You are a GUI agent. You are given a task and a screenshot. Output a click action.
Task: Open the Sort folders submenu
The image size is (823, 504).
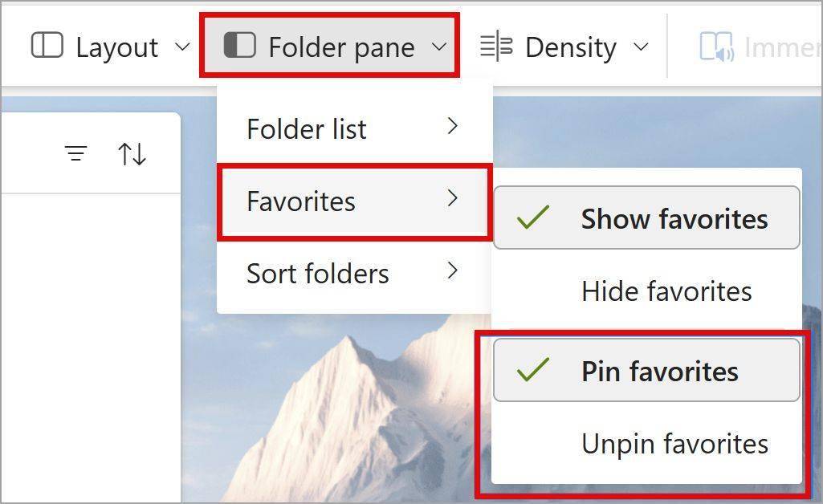pyautogui.click(x=354, y=273)
